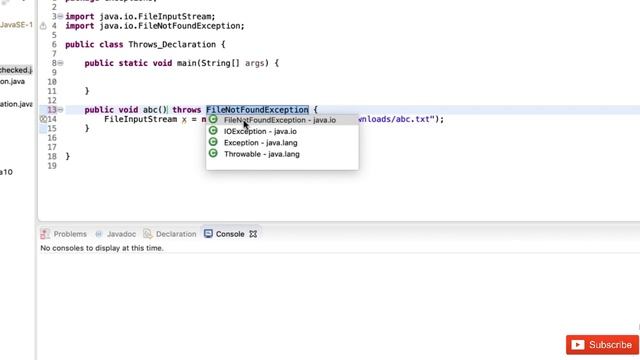
Task: Select the highlighted FileNotFoundException in throws clause
Action: 257,110
